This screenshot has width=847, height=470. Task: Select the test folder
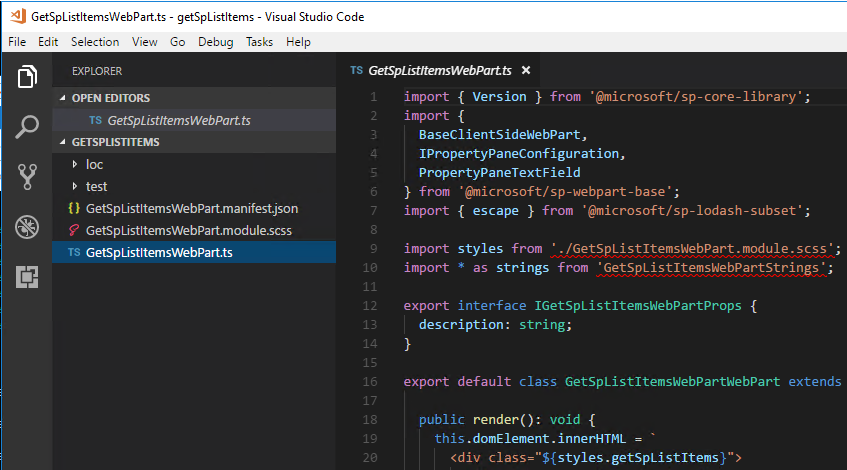(x=194, y=186)
